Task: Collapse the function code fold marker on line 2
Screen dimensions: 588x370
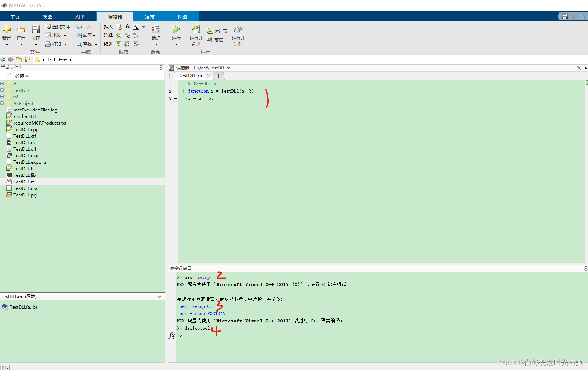Action: pyautogui.click(x=185, y=91)
